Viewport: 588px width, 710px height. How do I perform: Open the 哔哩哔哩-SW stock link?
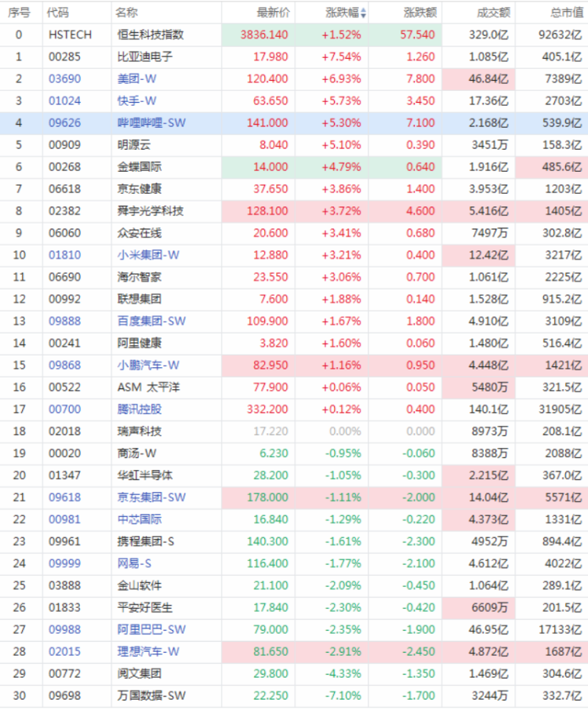coord(151,123)
